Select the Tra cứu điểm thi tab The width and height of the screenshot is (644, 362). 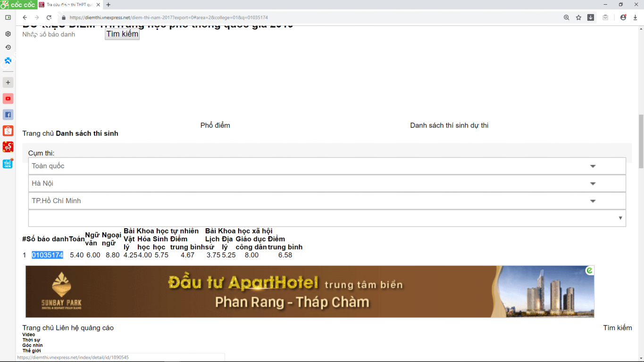point(69,5)
